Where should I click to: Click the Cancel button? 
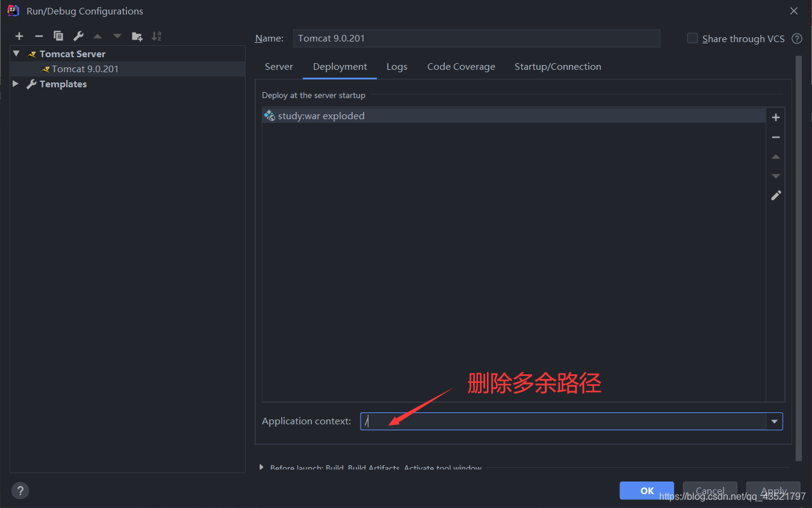pyautogui.click(x=710, y=491)
